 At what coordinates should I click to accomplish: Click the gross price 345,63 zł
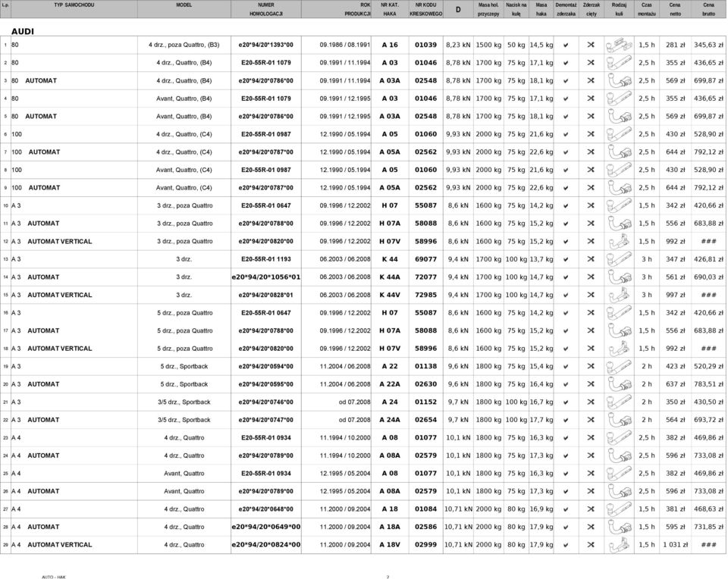(x=708, y=45)
